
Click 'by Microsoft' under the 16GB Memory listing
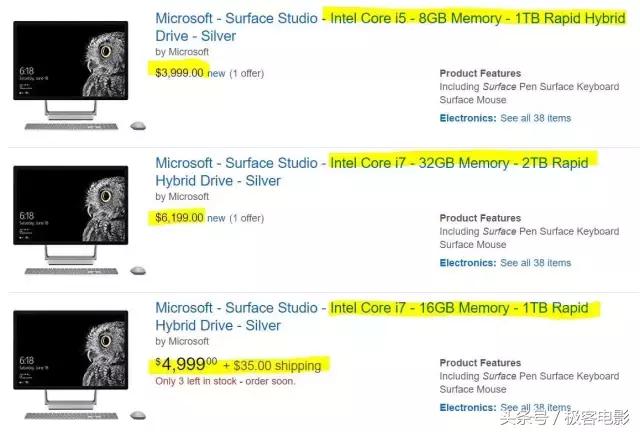coord(182,342)
